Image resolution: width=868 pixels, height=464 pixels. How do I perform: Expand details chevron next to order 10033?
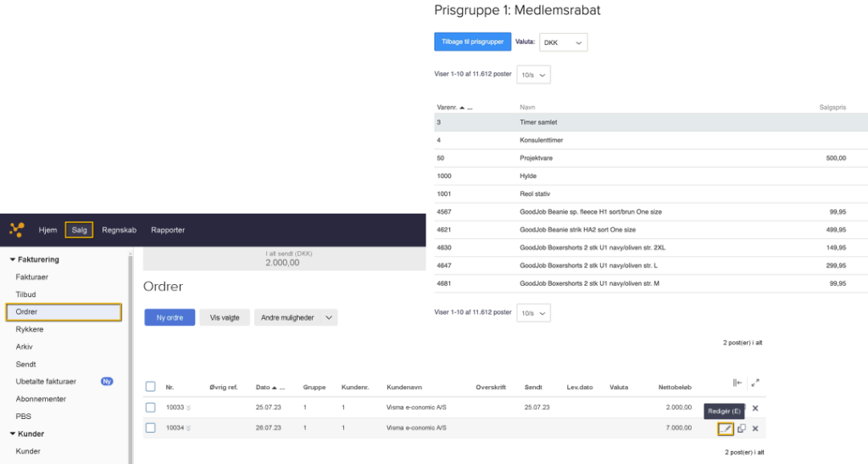(188, 409)
